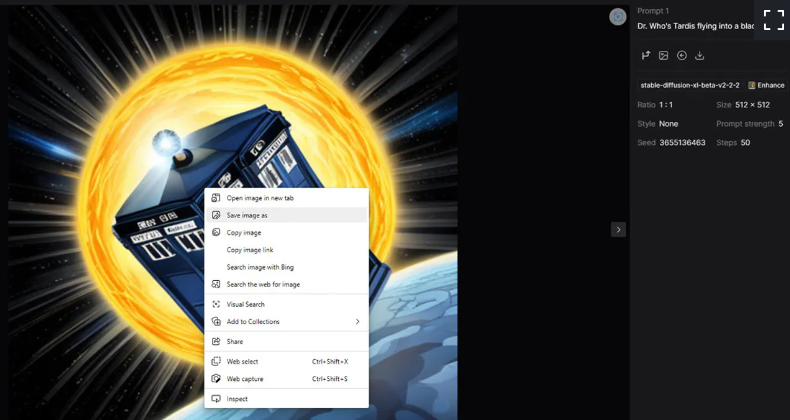Choose Web capture menu entry
The width and height of the screenshot is (790, 420).
[x=286, y=379]
